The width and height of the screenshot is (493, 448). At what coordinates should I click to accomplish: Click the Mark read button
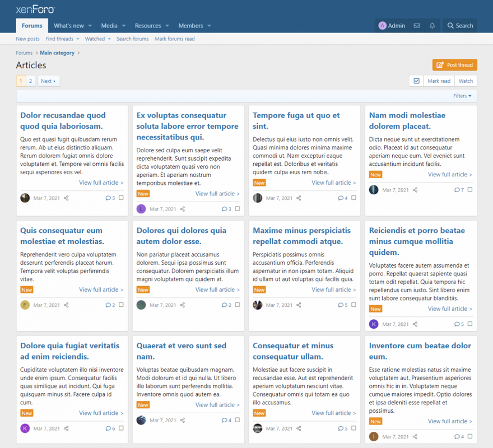pos(439,81)
